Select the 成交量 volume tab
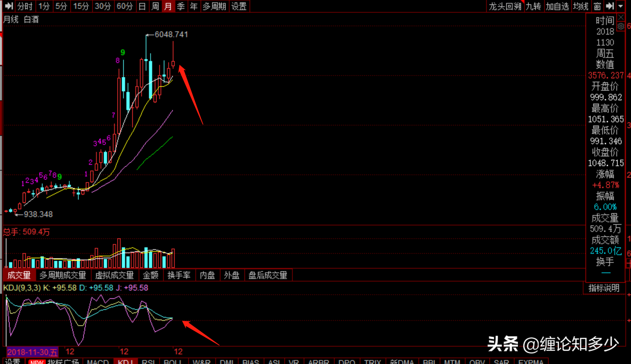This screenshot has width=631, height=364. tap(19, 275)
